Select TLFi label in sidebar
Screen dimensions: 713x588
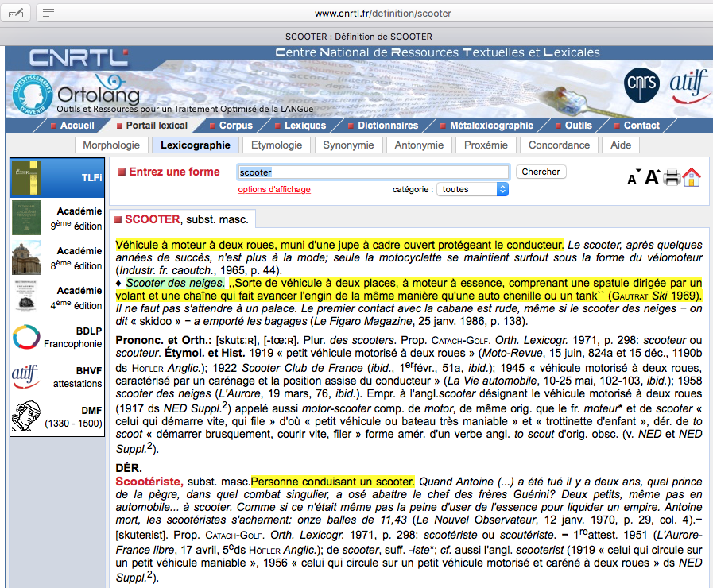pos(92,178)
